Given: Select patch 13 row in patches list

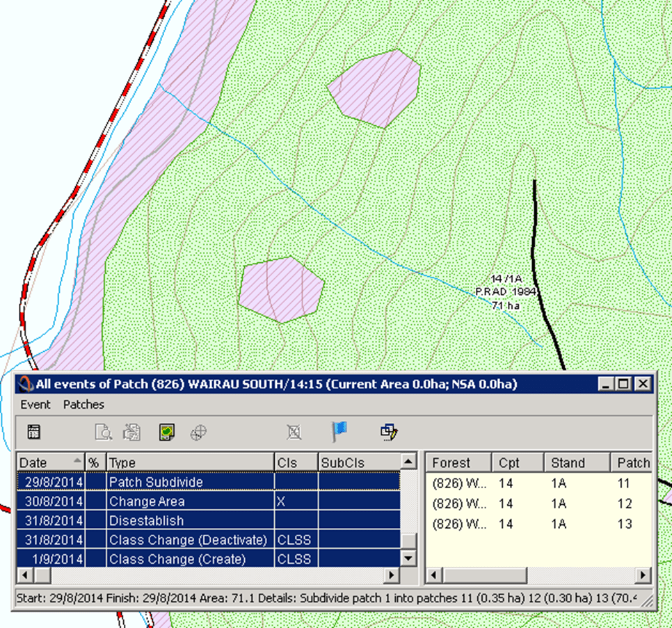Looking at the screenshot, I should pyautogui.click(x=538, y=524).
